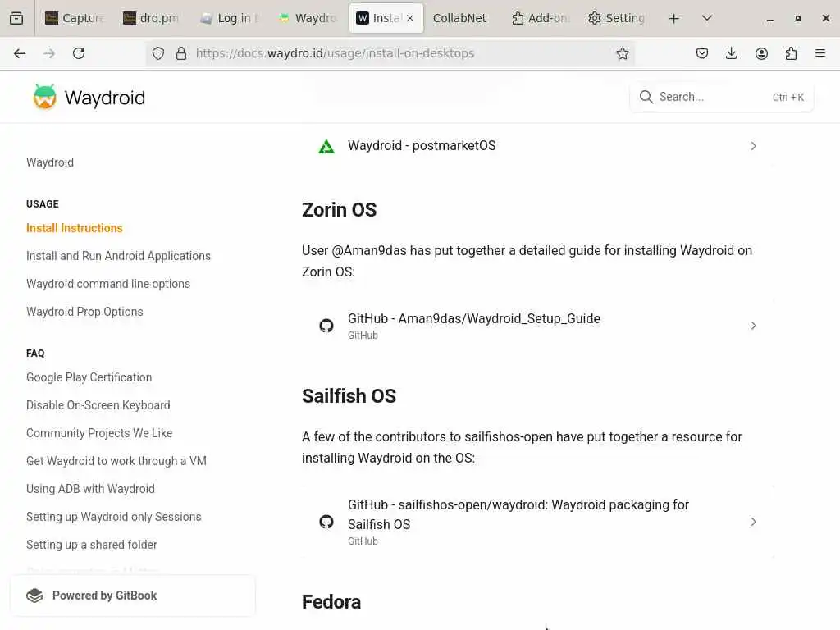This screenshot has width=840, height=630.
Task: Open the Aman9das/Waydroid_Setup_Guide GitHub link
Action: pyautogui.click(x=473, y=319)
